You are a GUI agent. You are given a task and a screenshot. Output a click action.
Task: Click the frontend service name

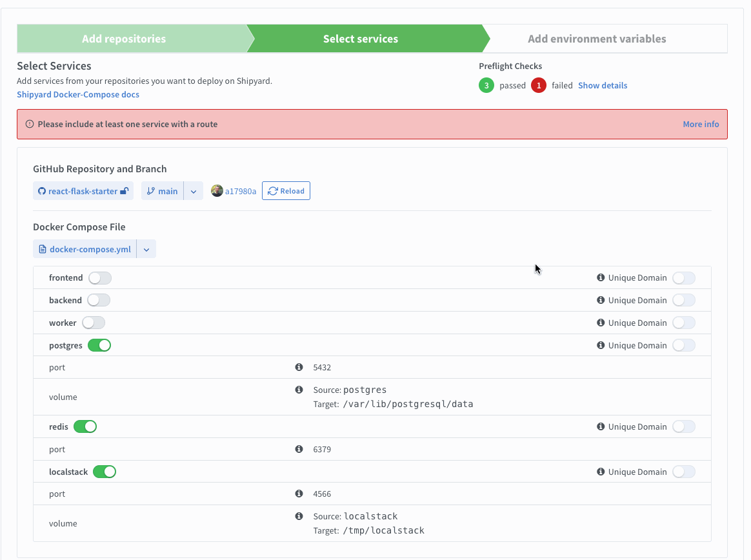click(66, 278)
